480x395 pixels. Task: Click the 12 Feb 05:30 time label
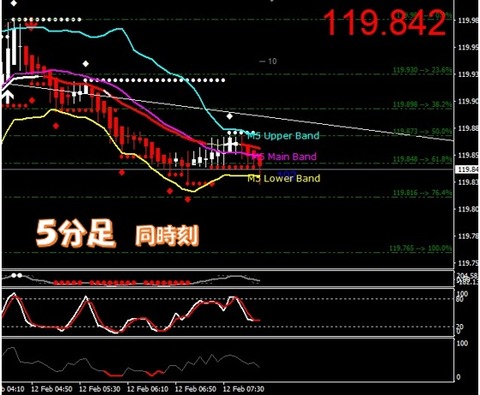point(100,389)
